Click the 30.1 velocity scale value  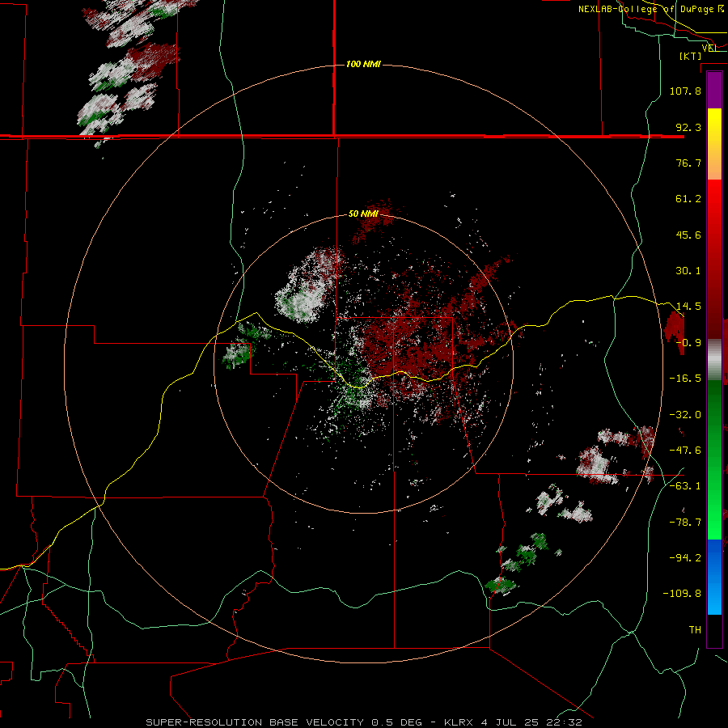(x=688, y=270)
